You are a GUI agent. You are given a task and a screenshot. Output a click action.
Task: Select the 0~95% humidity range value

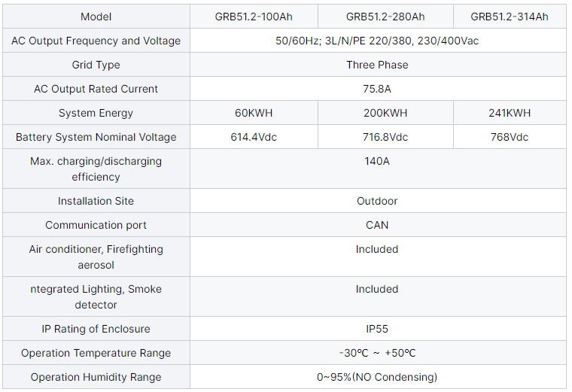[x=377, y=377]
